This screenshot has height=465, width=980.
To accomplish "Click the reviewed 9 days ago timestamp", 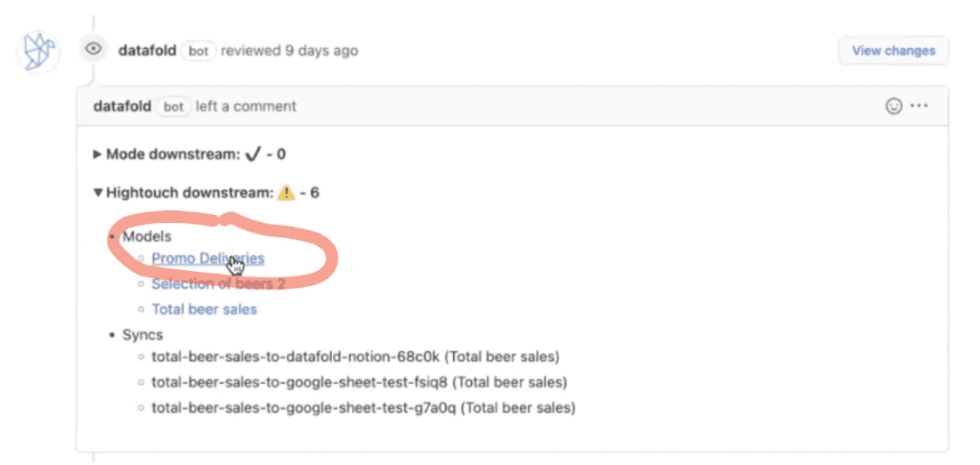I will (x=290, y=50).
